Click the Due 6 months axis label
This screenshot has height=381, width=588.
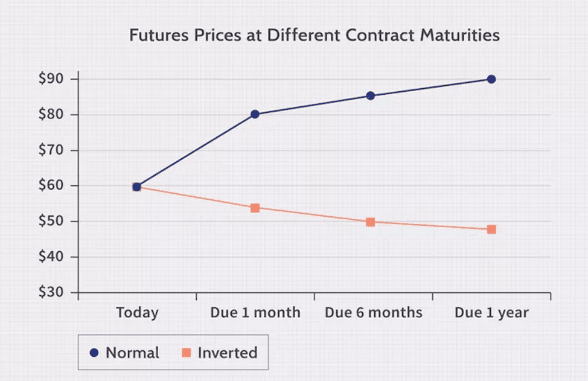(373, 313)
